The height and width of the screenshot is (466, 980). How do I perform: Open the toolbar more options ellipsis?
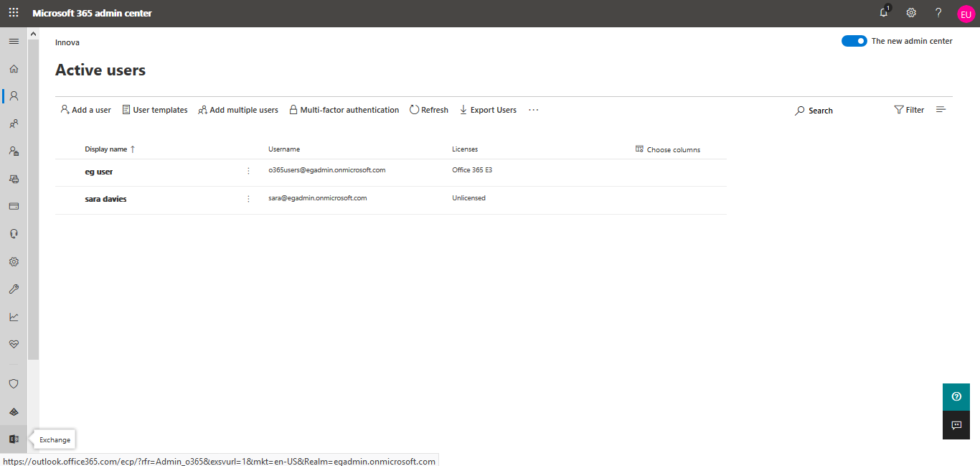[533, 110]
